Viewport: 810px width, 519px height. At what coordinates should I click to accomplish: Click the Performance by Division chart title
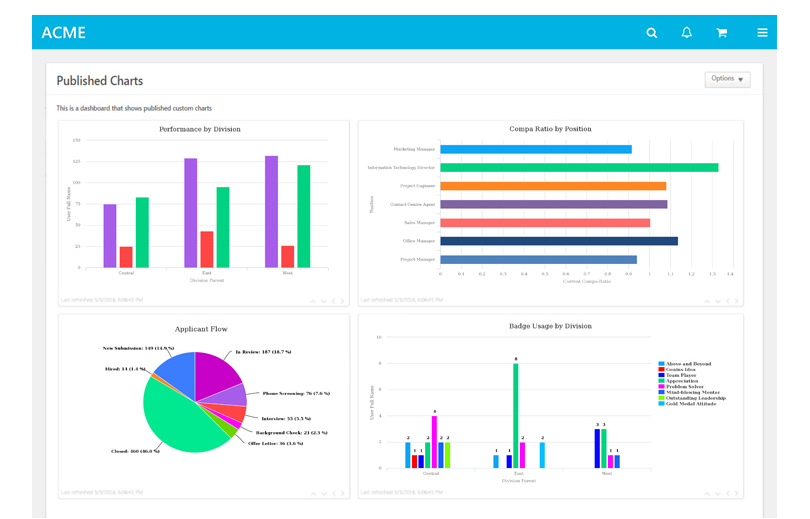click(200, 129)
